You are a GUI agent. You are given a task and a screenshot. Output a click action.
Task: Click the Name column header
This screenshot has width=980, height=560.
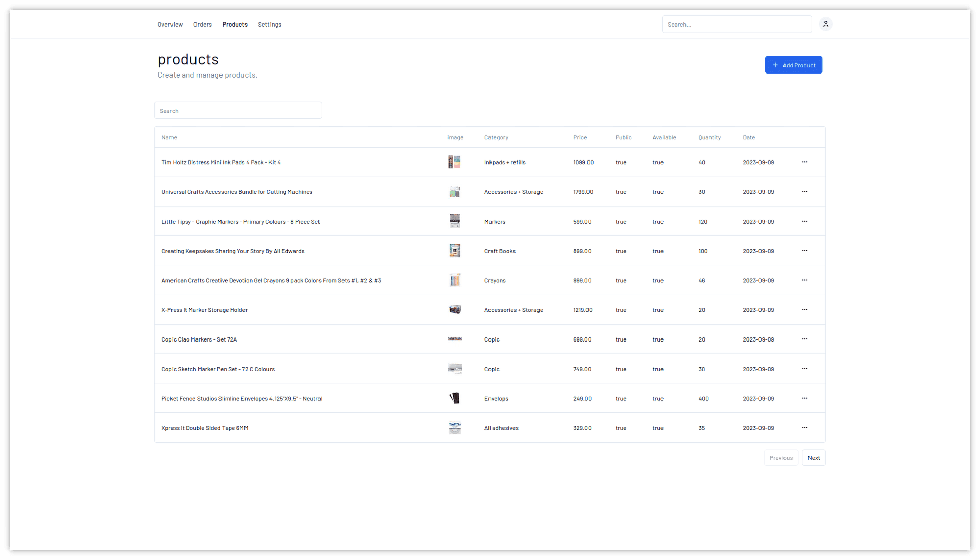coord(169,137)
